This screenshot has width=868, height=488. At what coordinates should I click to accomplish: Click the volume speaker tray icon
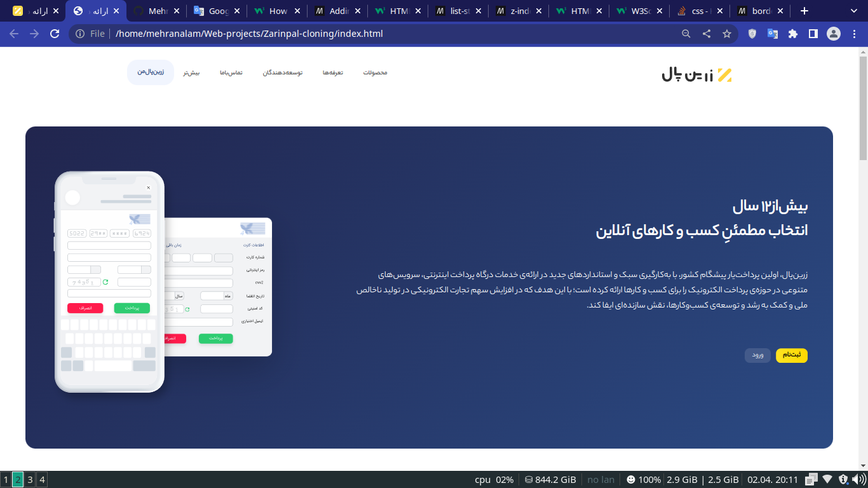tap(858, 480)
